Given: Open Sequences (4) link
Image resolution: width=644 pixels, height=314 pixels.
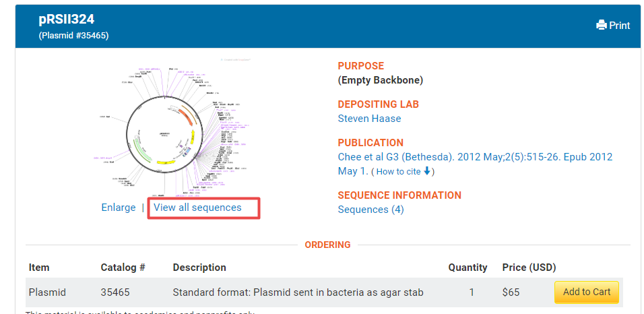Looking at the screenshot, I should click(x=371, y=210).
